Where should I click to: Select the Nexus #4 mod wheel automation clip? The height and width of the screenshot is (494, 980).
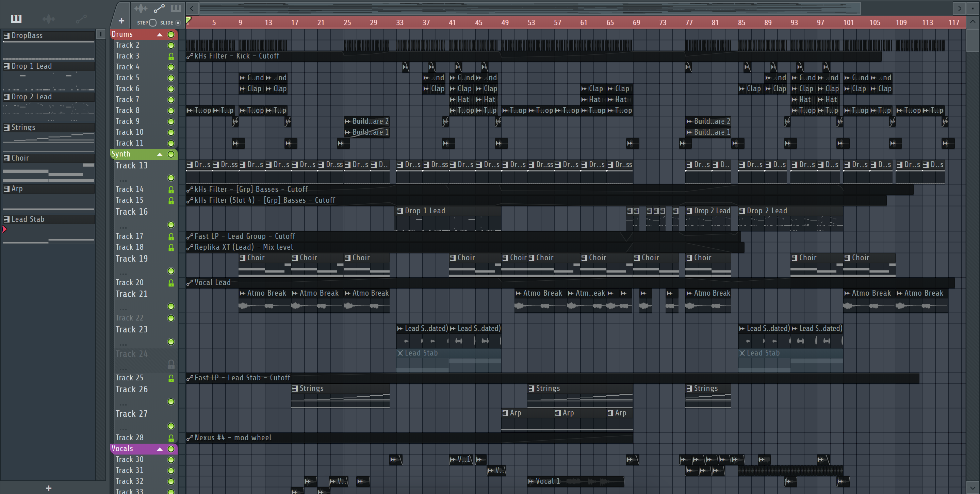409,438
